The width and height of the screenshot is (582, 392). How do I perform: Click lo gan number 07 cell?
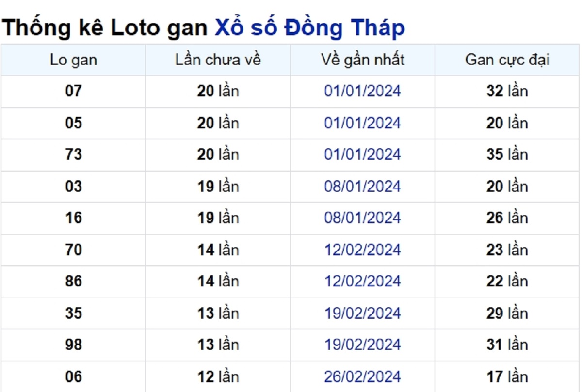[x=73, y=91]
